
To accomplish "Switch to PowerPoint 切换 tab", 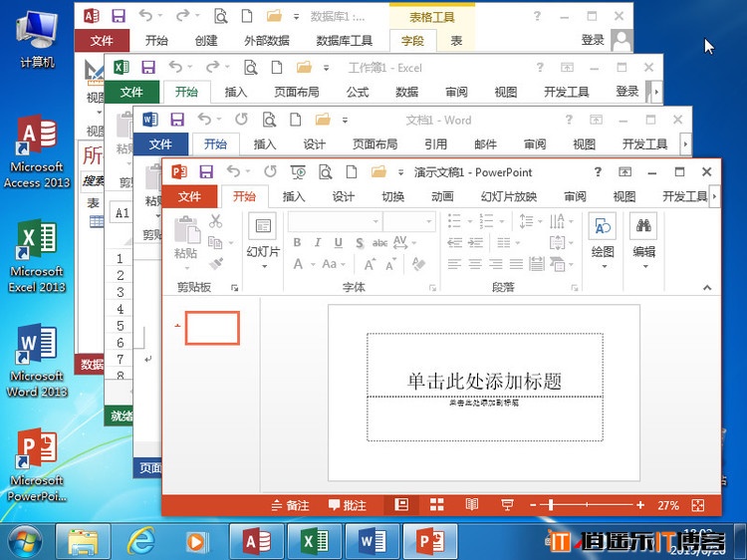I will point(393,196).
